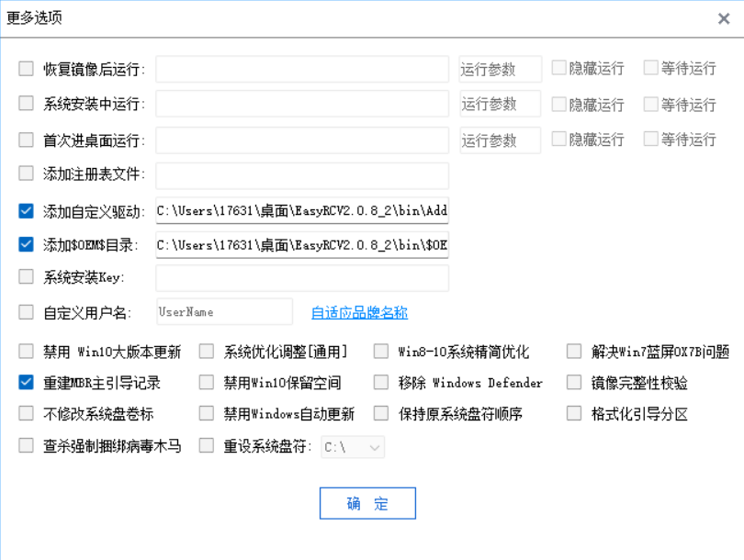
Task: Click 运行参数 field for 系统安装中运行
Action: click(500, 104)
